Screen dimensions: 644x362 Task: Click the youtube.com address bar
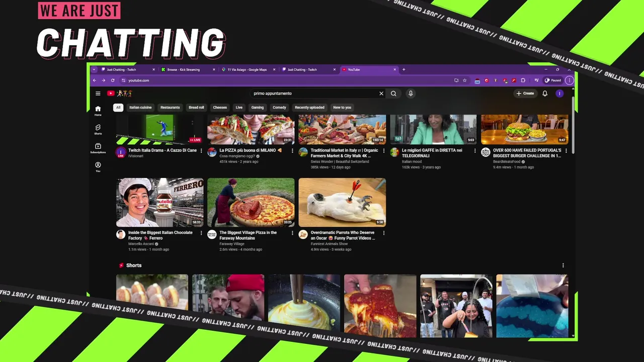(x=287, y=80)
